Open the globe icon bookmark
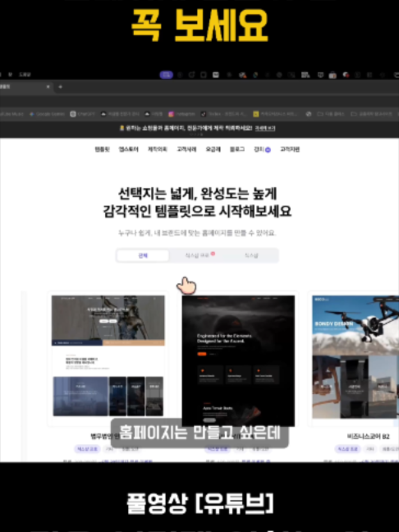This screenshot has height=532, width=399. (309, 114)
